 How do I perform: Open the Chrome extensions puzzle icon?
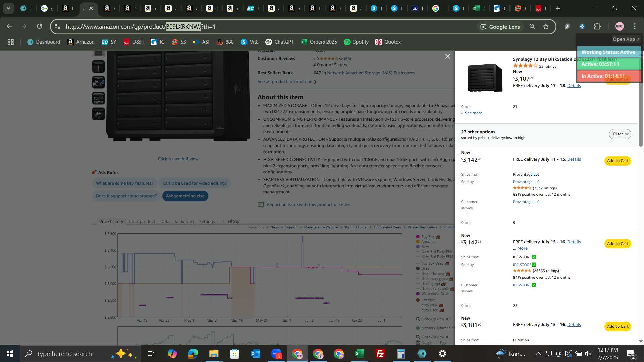(597, 26)
